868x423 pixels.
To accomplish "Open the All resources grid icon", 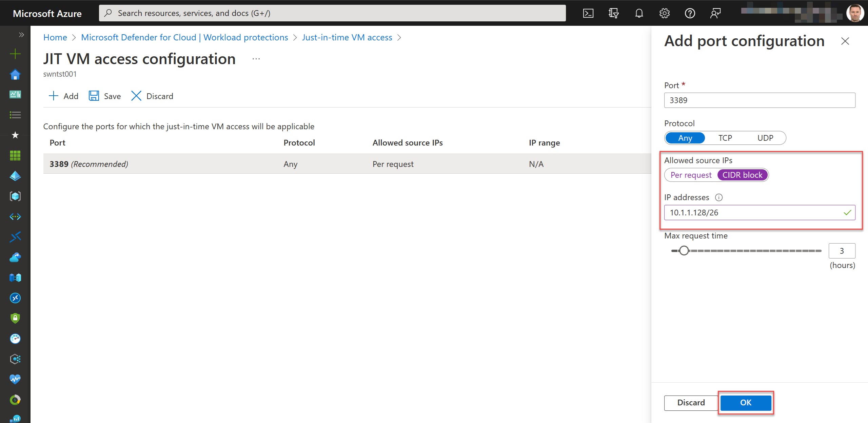I will (15, 155).
